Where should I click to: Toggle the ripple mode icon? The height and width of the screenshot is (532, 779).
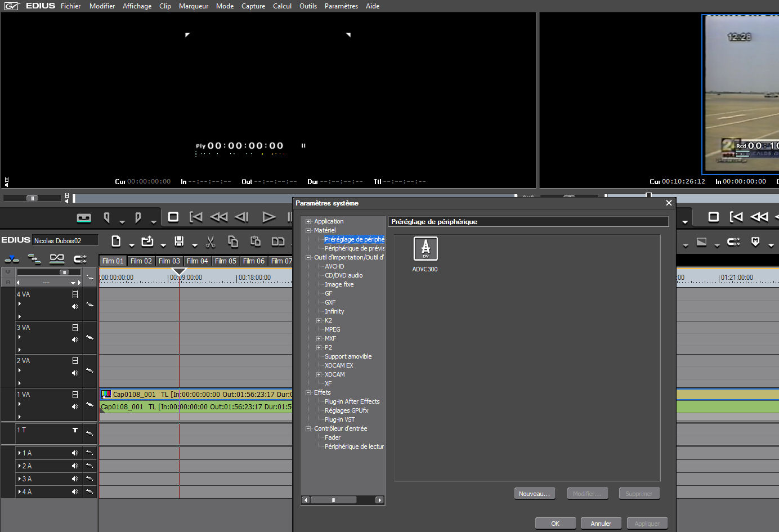pyautogui.click(x=34, y=259)
